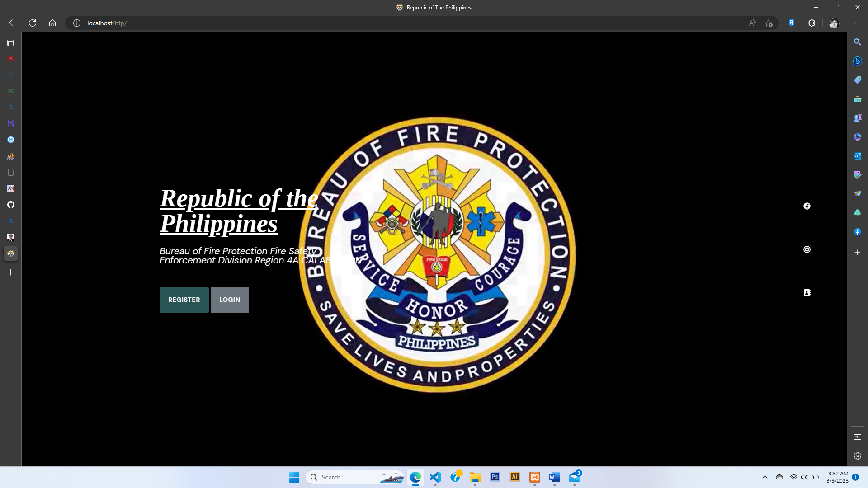868x488 pixels.
Task: Click the Facebook icon on the page
Action: [807, 206]
